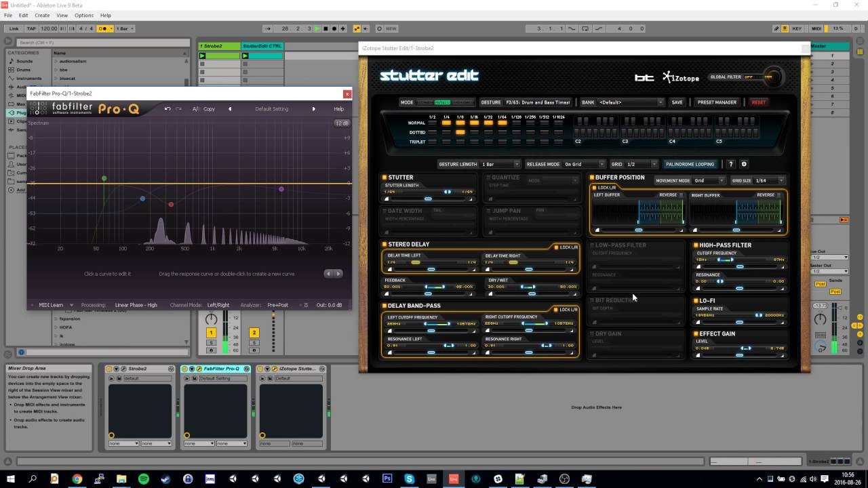Open the Gesture Length dropdown

click(x=500, y=164)
